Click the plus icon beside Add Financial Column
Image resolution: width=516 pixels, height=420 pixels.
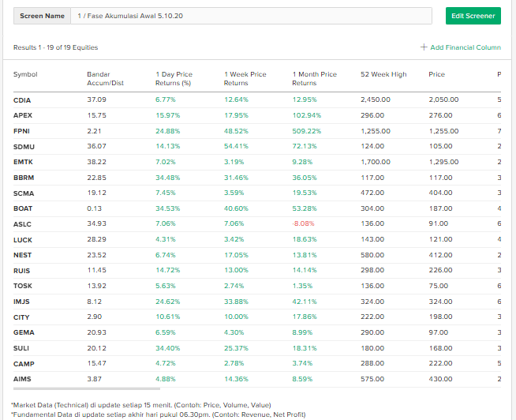click(424, 47)
